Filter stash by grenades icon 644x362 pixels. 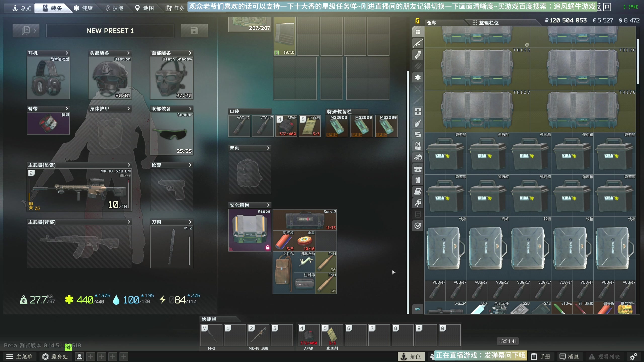(418, 123)
